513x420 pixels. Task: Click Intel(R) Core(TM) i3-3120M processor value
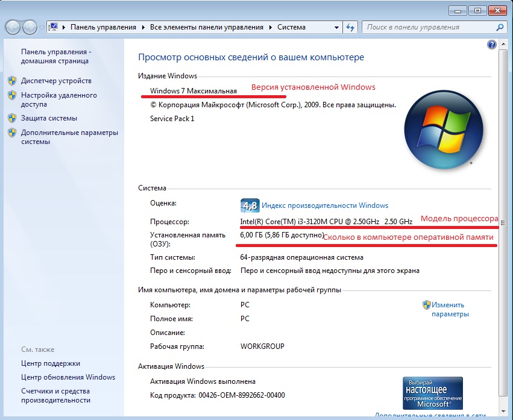(x=326, y=222)
